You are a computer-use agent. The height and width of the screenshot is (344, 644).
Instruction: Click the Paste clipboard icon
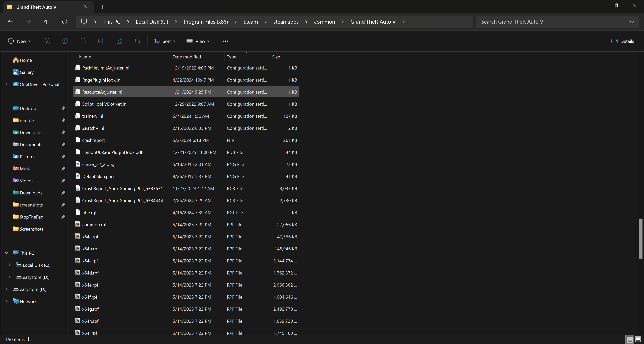pyautogui.click(x=83, y=41)
